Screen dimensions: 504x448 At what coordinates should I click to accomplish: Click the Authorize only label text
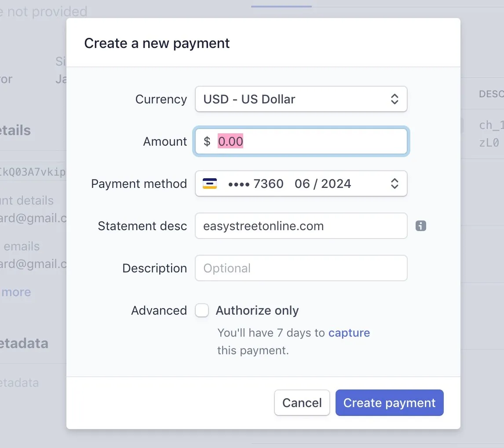point(257,311)
